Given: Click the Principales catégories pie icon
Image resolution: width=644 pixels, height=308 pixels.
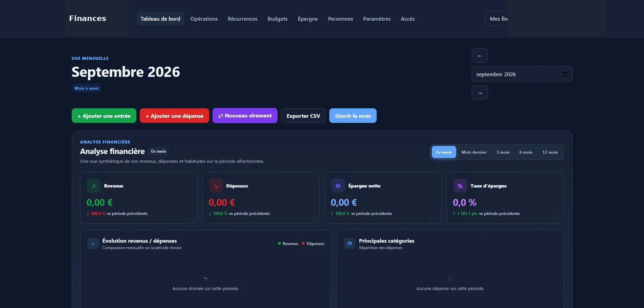Looking at the screenshot, I should 350,243.
